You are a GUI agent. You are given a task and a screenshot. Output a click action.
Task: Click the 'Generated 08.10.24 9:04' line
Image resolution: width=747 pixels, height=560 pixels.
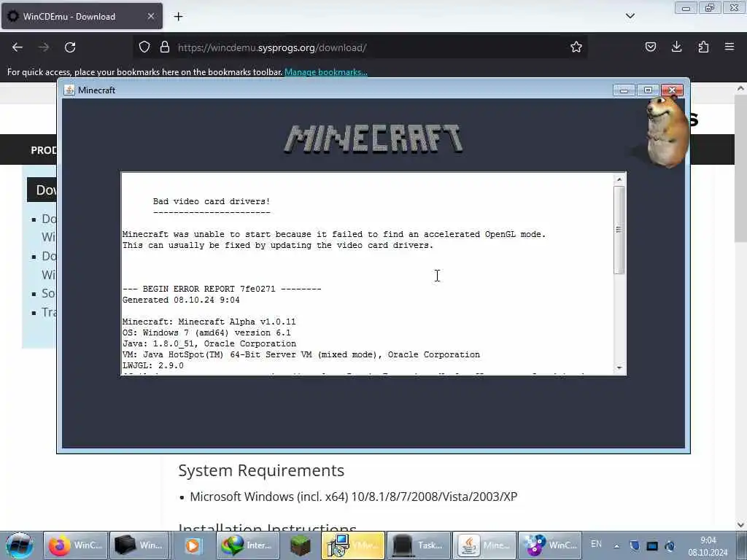181,300
